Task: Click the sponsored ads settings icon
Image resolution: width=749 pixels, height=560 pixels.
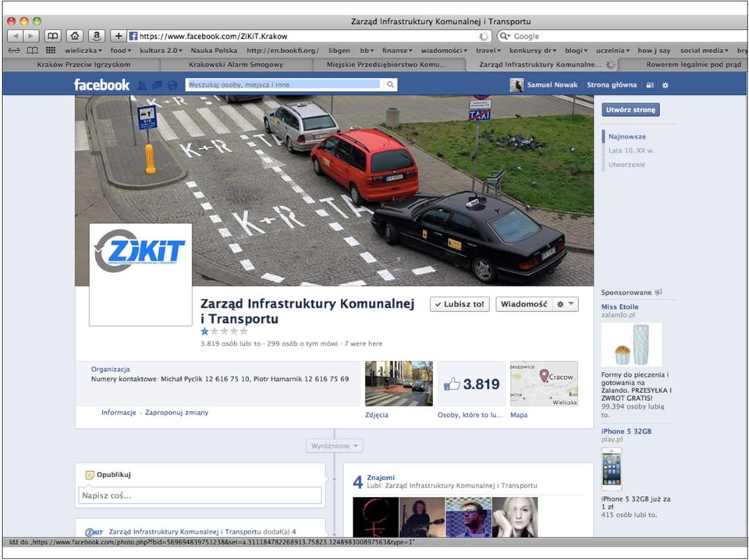Action: tap(658, 292)
